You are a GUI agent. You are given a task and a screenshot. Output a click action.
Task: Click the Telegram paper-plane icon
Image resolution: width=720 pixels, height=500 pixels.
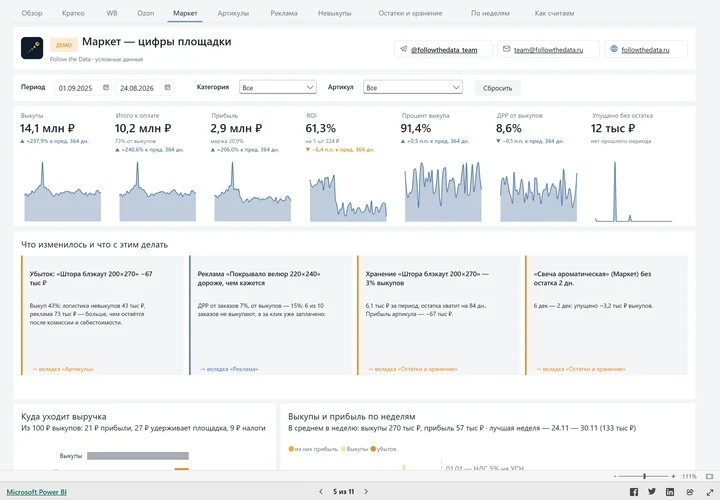coord(403,49)
